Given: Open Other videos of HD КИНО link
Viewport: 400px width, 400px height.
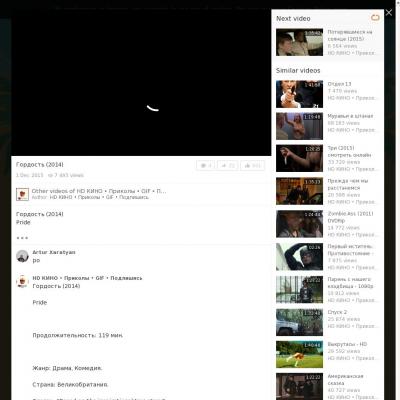Looking at the screenshot, I should [x=99, y=191].
